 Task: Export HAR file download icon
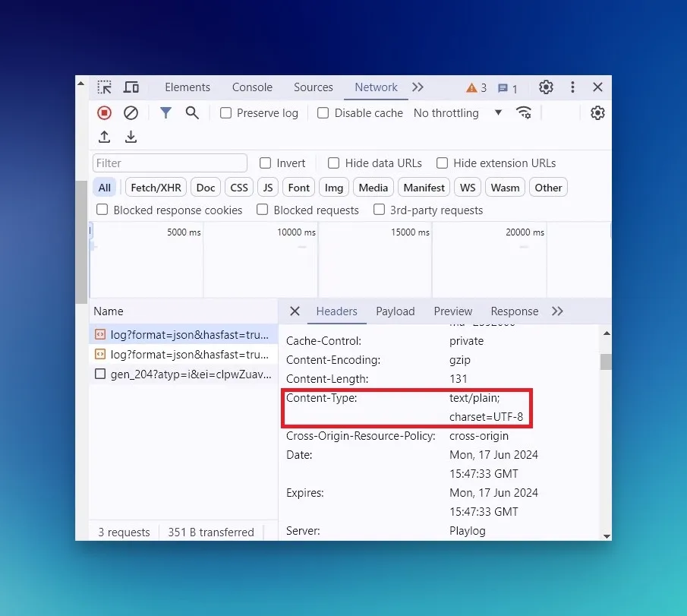tap(131, 137)
